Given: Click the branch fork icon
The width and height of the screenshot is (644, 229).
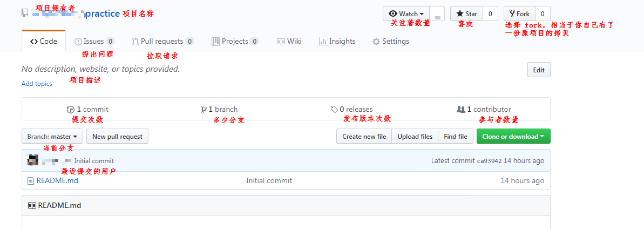Looking at the screenshot, I should coord(204,110).
